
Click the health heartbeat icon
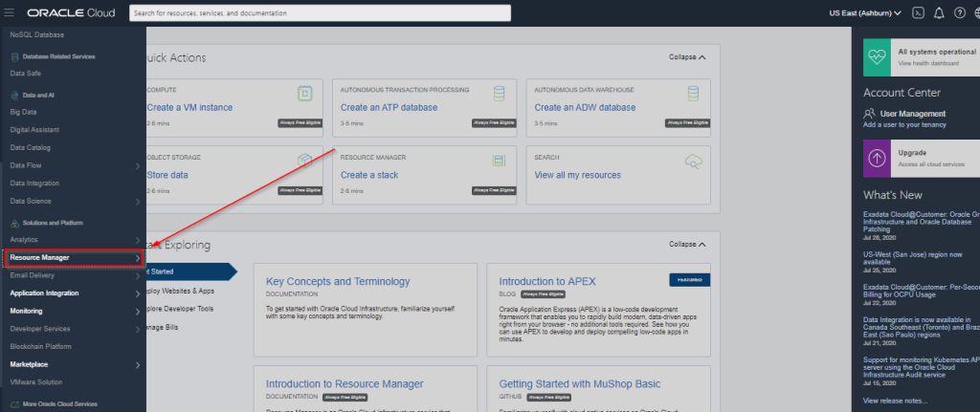pos(877,56)
